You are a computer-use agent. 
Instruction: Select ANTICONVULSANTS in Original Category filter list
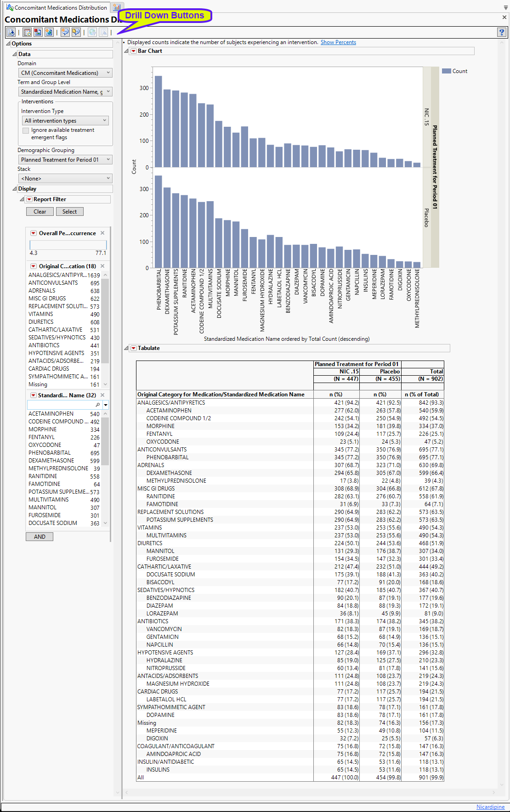[53, 283]
